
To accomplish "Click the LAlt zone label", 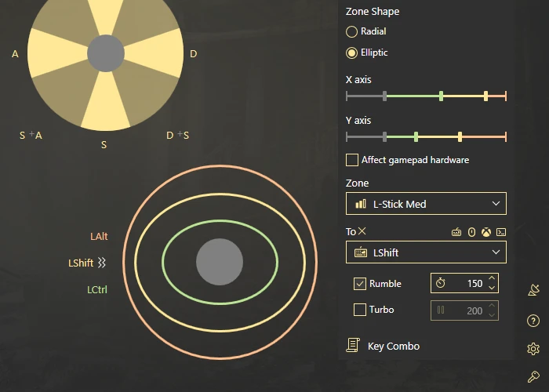I will coord(99,236).
